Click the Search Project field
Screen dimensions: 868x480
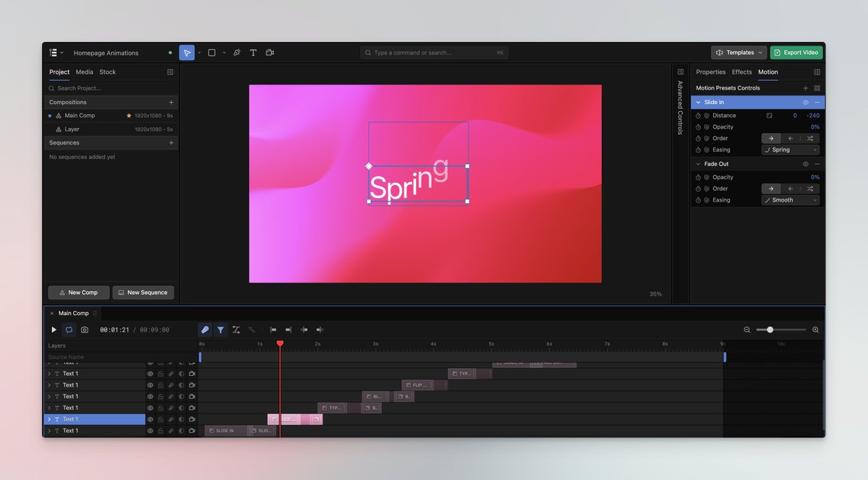click(x=111, y=88)
